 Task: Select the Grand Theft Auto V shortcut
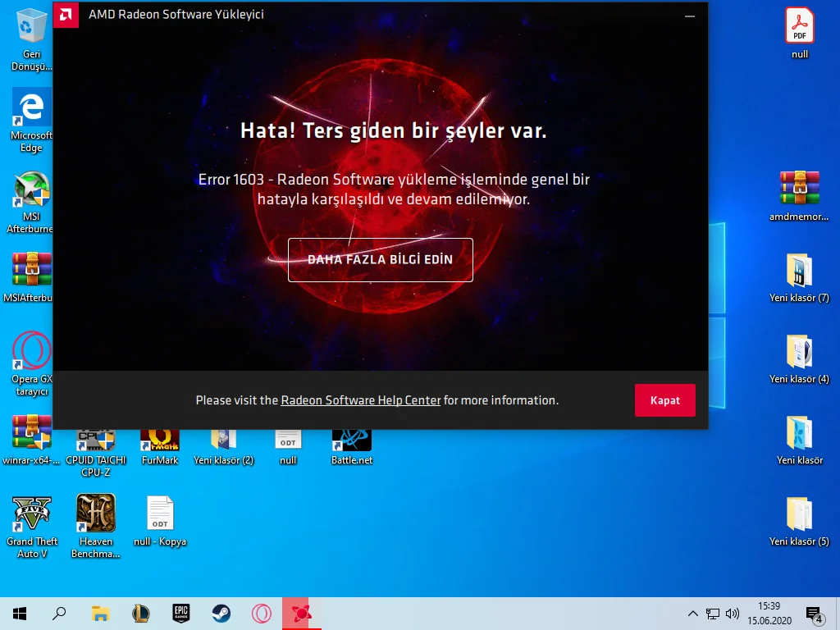[32, 527]
